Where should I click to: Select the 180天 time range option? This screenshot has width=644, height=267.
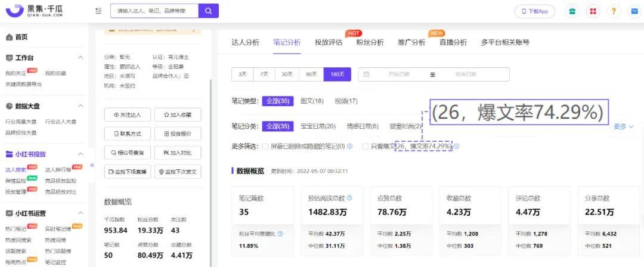(337, 74)
